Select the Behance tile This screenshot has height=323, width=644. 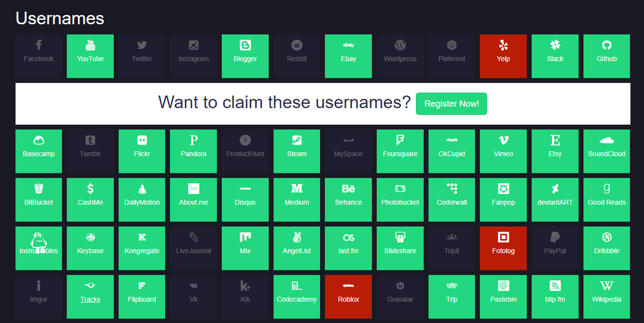pos(348,200)
